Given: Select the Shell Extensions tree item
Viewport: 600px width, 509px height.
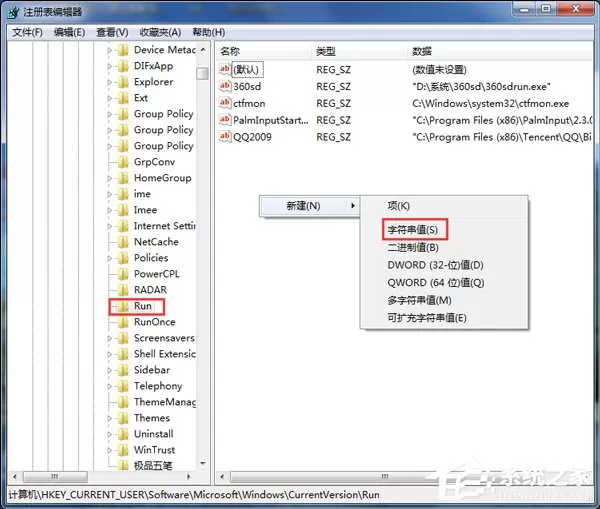Looking at the screenshot, I should [x=165, y=354].
